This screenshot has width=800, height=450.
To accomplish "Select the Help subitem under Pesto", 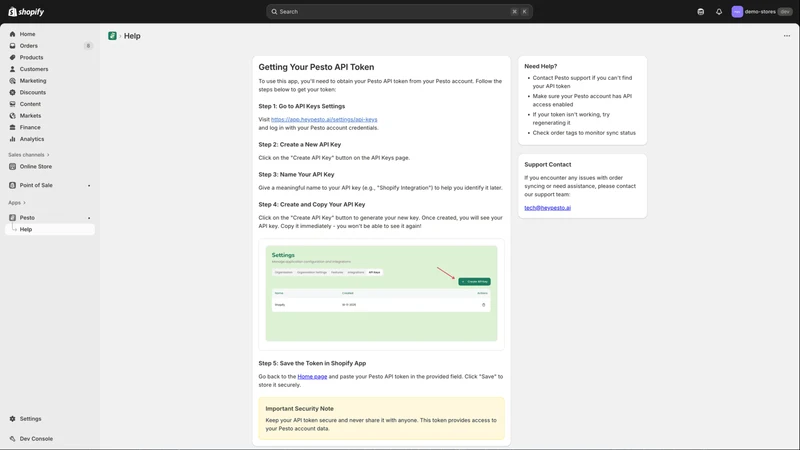I will (x=50, y=230).
